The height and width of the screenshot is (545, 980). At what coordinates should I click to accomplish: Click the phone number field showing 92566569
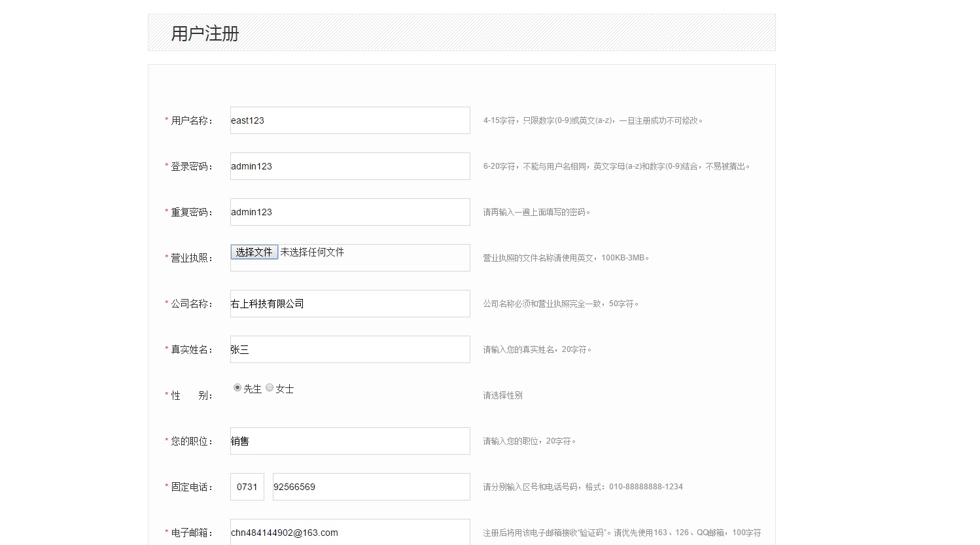point(371,487)
